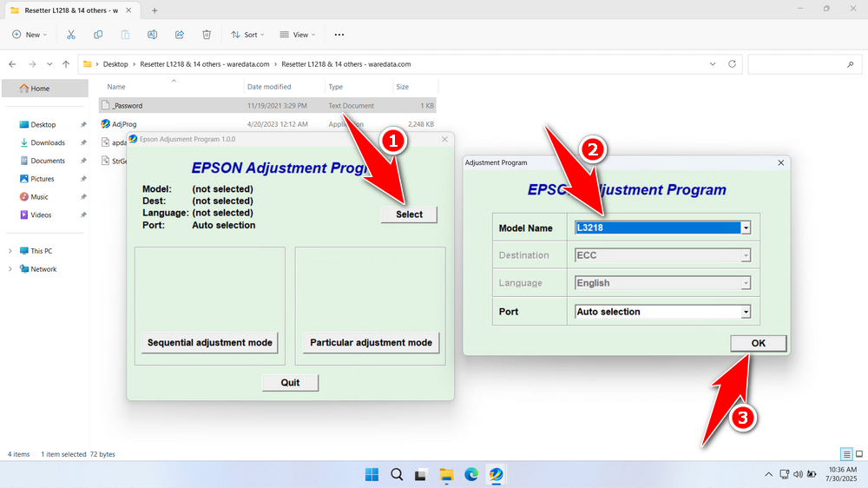868x488 pixels.
Task: Click the Copy icon in the Explorer toolbar
Action: coord(98,35)
